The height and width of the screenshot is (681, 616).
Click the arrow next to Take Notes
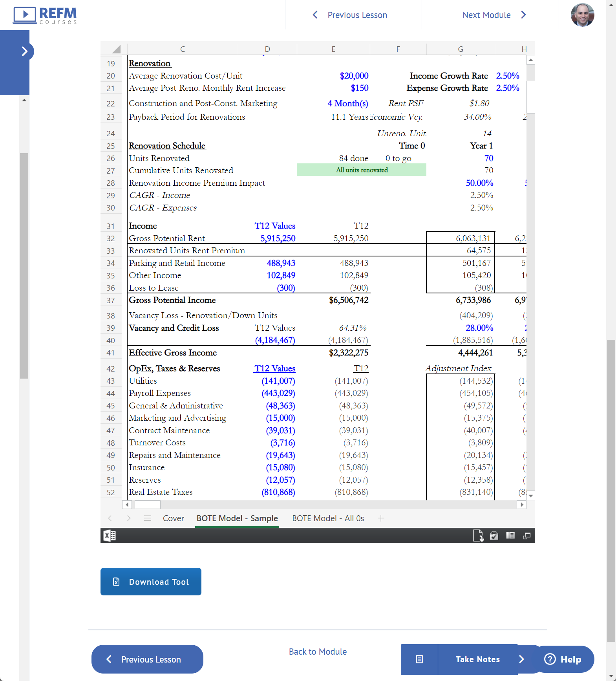522,659
